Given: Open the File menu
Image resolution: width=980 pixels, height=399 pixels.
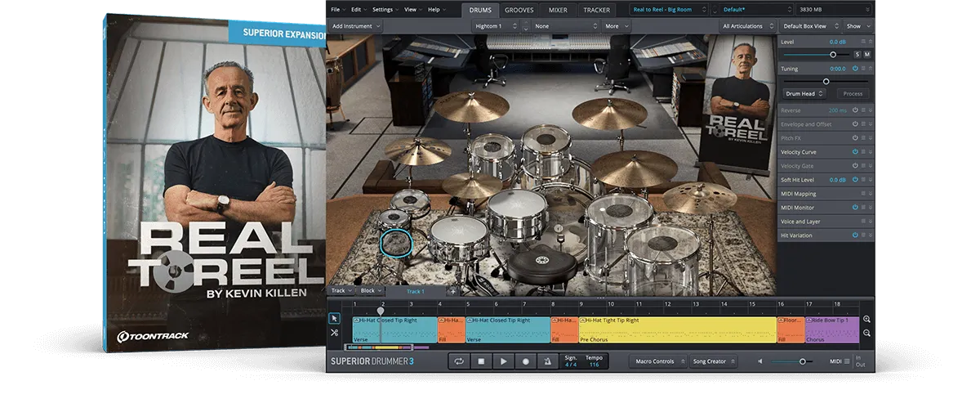Looking at the screenshot, I should pyautogui.click(x=337, y=9).
